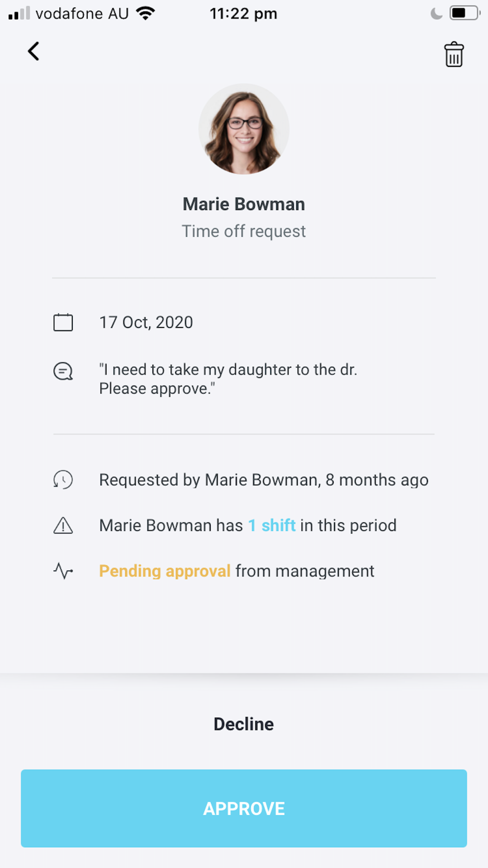488x868 pixels.
Task: Tap the calendar icon beside date
Action: point(63,323)
